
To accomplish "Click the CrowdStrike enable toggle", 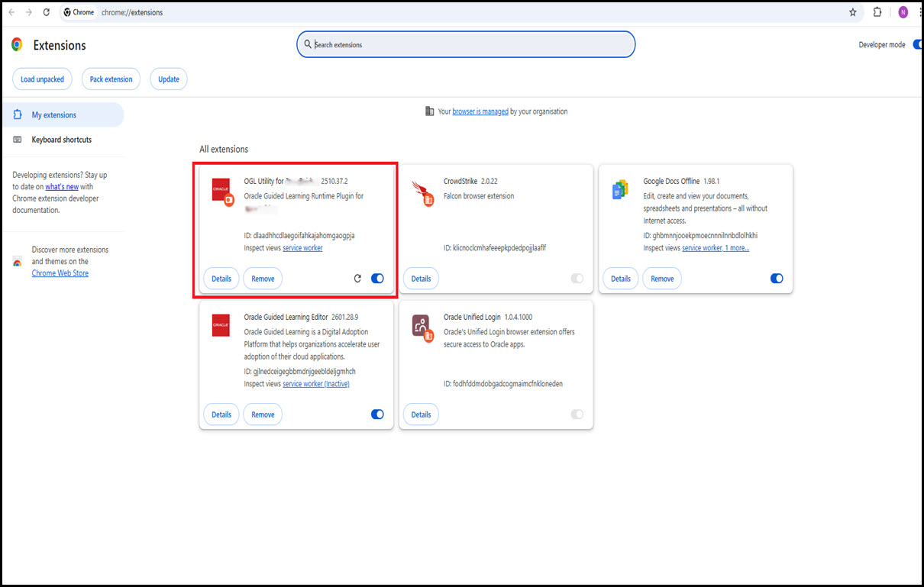I will pos(577,279).
